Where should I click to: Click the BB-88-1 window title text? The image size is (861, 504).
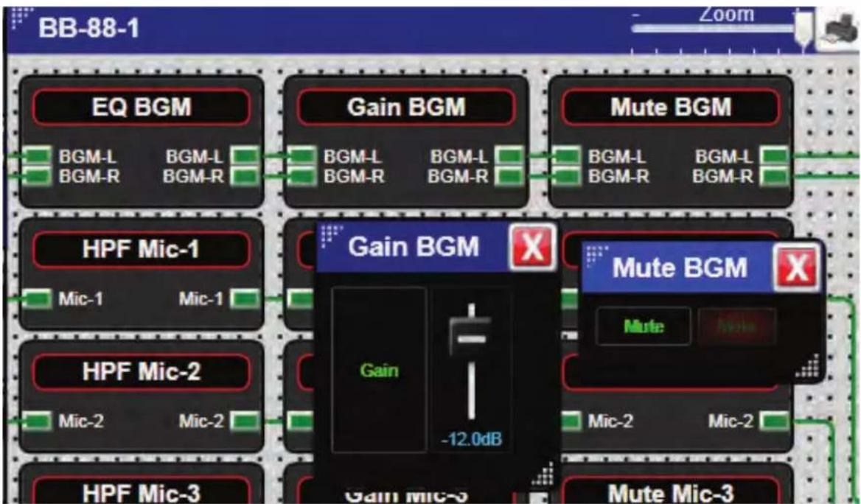[89, 28]
